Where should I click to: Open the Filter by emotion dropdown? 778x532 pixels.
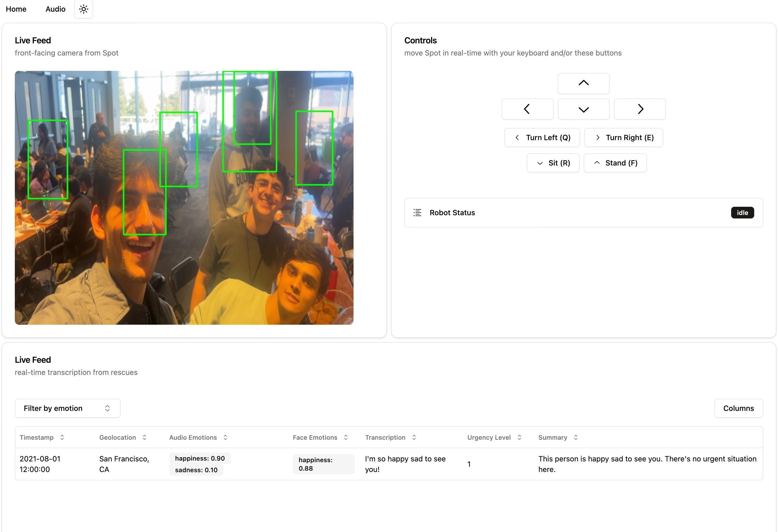click(x=67, y=408)
